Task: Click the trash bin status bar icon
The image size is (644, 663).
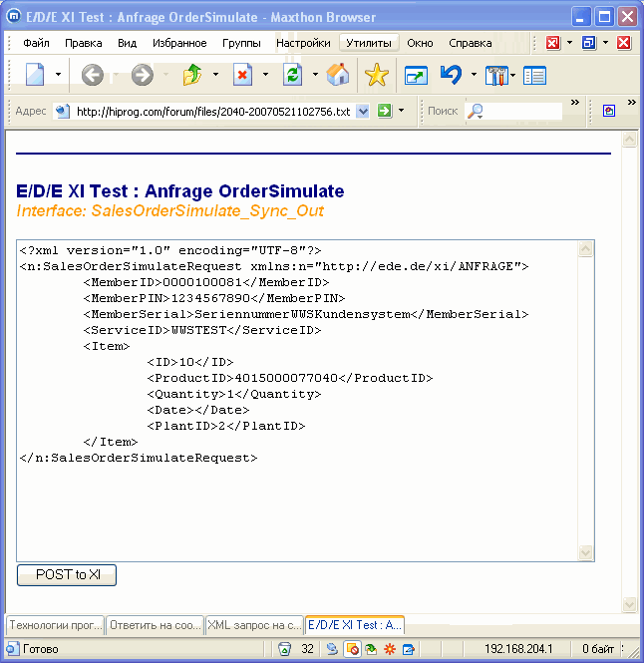Action: (284, 649)
